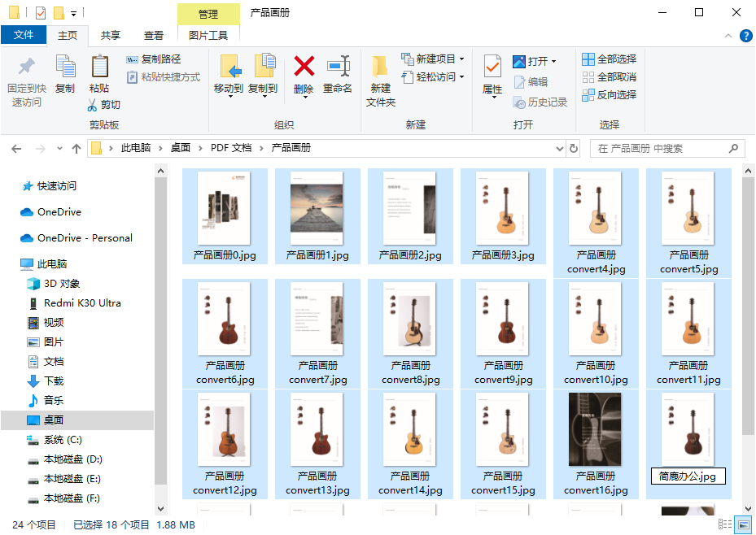Expand the address bar history dropdown arrow

pyautogui.click(x=559, y=148)
